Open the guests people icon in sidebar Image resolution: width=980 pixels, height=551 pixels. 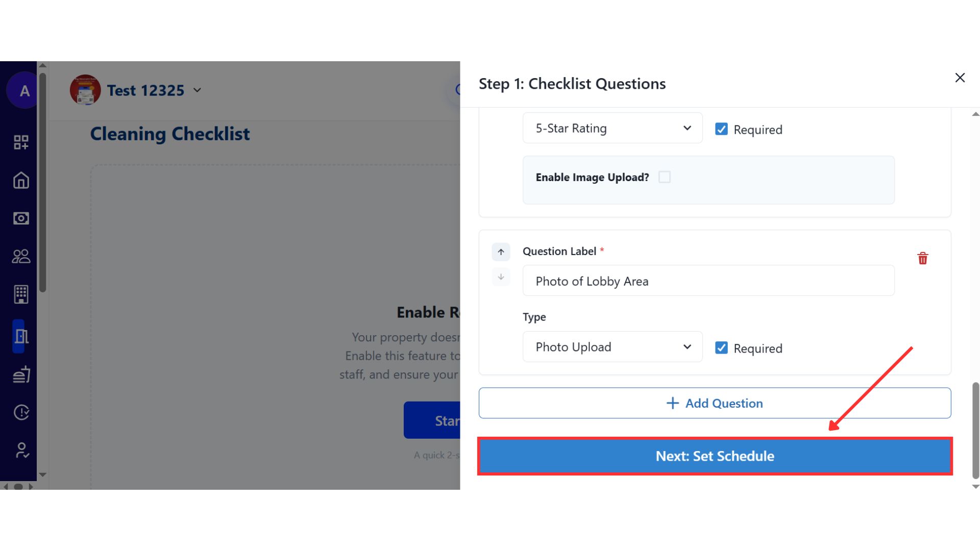click(21, 256)
